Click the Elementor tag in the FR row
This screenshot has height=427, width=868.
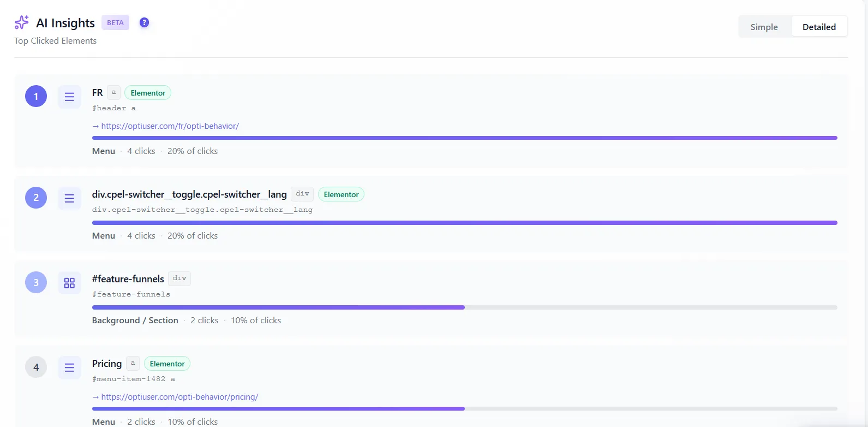148,93
